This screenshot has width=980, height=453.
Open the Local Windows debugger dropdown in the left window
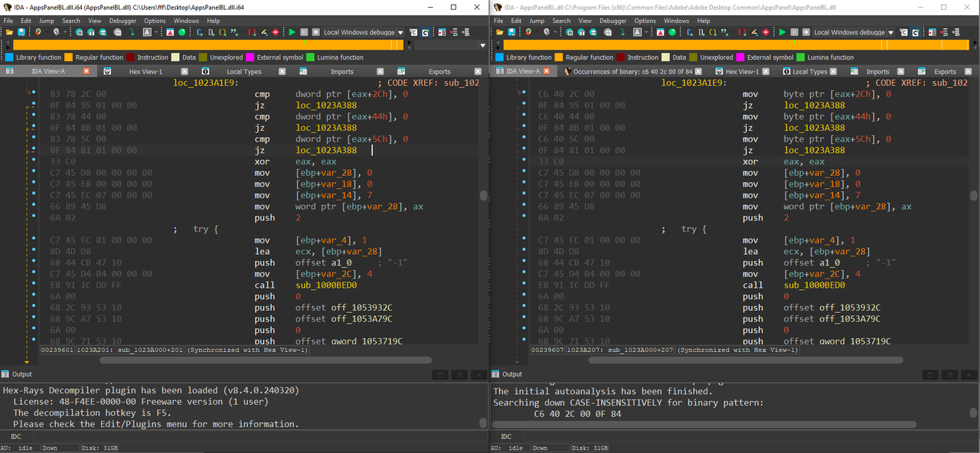(x=400, y=32)
